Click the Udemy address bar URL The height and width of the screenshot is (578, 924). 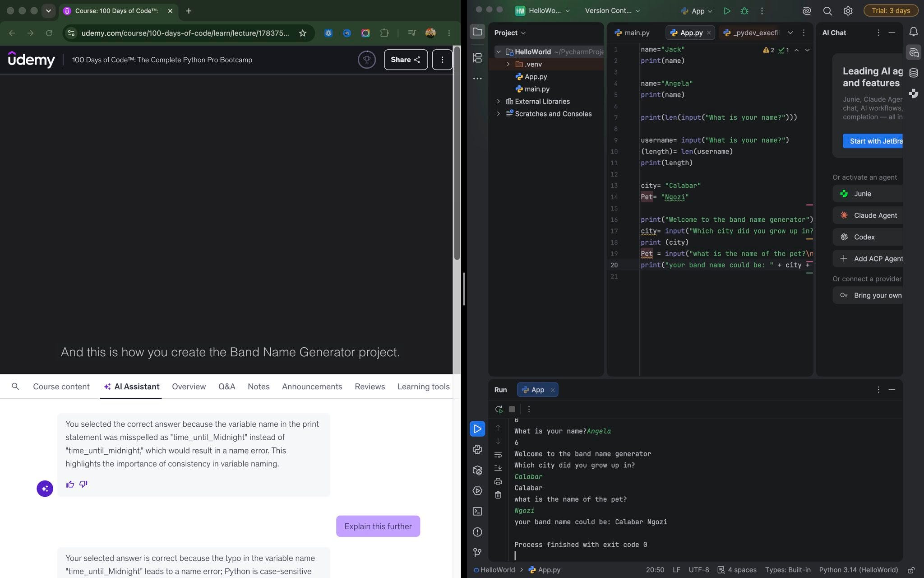(185, 33)
